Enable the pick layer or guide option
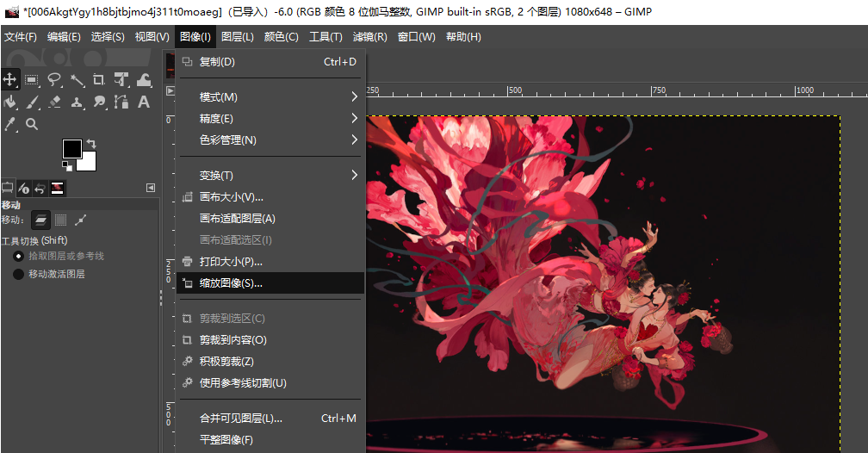This screenshot has height=453, width=868. [18, 256]
